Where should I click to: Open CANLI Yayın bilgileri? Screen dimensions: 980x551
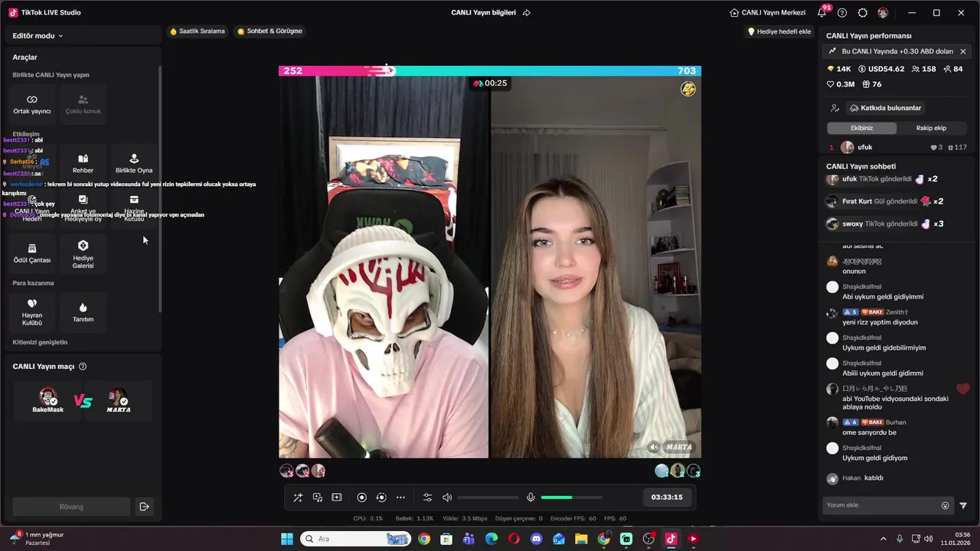[x=483, y=13]
